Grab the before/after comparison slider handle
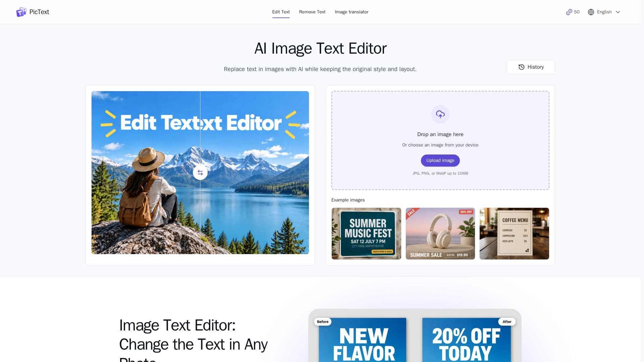Viewport: 644px width, 362px height. pyautogui.click(x=200, y=173)
